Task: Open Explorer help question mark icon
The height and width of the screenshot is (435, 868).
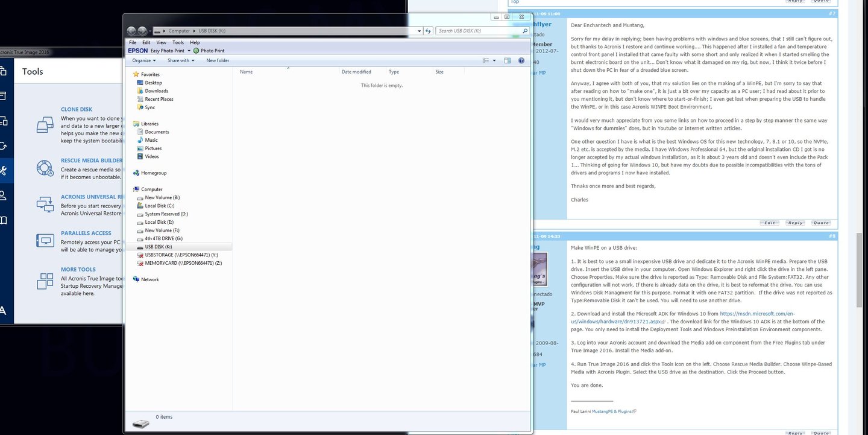Action: [x=521, y=60]
